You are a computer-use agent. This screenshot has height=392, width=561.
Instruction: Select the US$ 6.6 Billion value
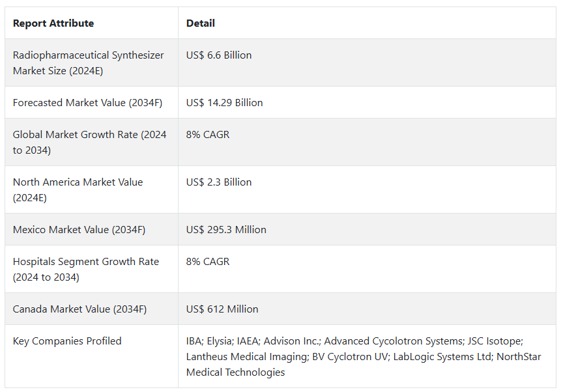pyautogui.click(x=219, y=55)
